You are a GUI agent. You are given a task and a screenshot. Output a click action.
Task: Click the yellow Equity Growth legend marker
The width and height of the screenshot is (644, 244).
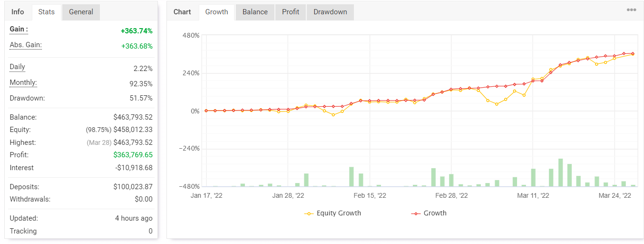click(x=309, y=213)
